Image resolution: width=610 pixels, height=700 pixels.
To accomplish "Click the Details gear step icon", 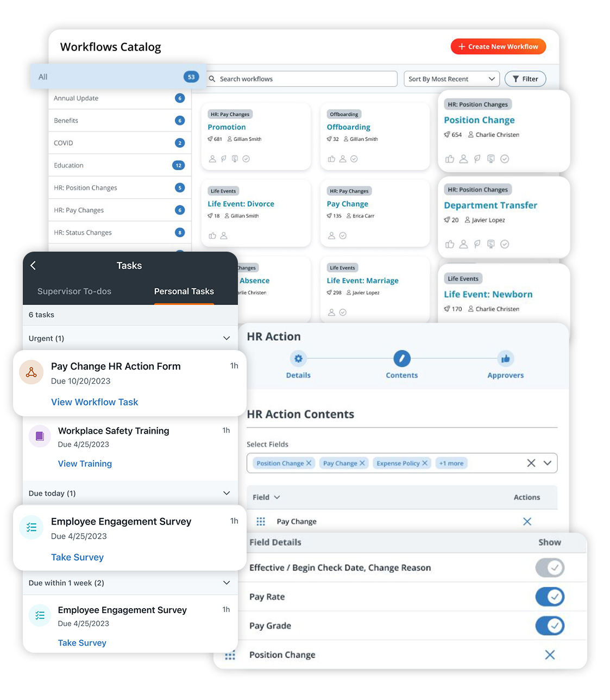I will 298,359.
